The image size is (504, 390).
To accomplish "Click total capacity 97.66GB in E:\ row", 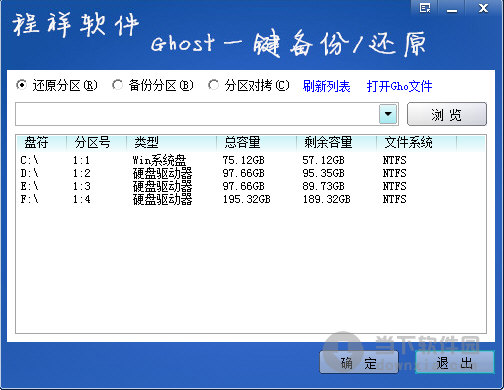I will [243, 186].
